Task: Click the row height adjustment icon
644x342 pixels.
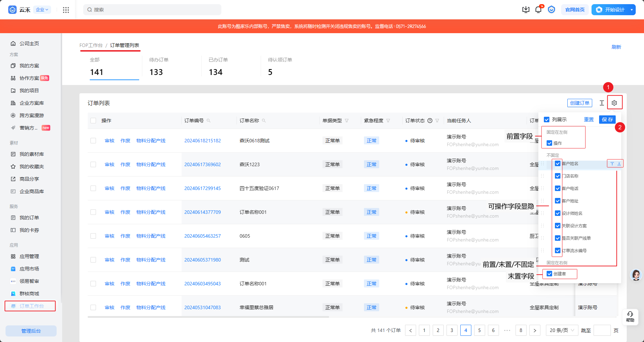Action: [602, 103]
